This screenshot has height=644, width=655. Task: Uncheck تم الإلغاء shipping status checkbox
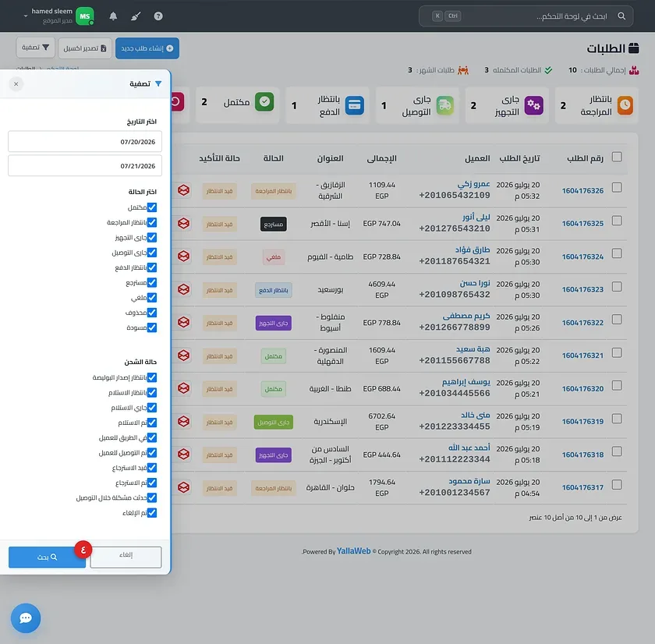pyautogui.click(x=152, y=512)
